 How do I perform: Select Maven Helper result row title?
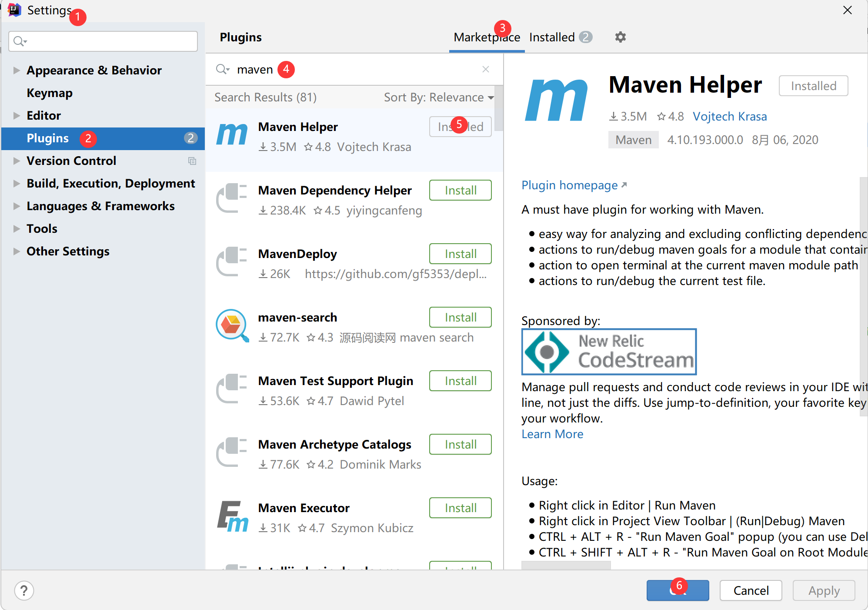click(x=297, y=127)
